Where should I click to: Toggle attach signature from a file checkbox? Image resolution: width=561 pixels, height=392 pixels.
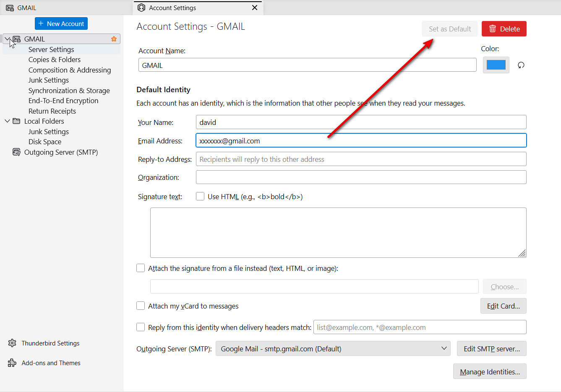click(x=141, y=268)
